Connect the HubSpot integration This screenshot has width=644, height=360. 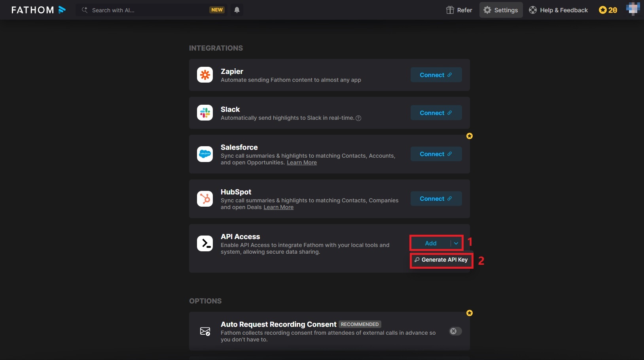[436, 198]
